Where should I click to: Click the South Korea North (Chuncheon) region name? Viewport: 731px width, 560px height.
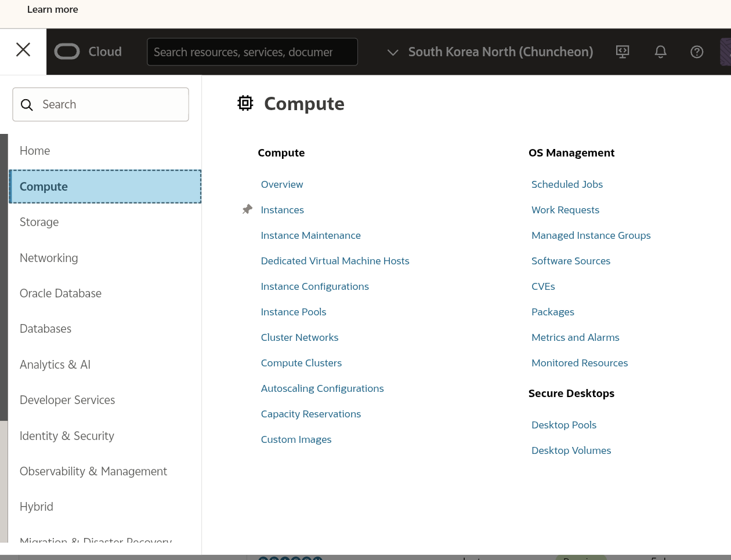tap(501, 52)
